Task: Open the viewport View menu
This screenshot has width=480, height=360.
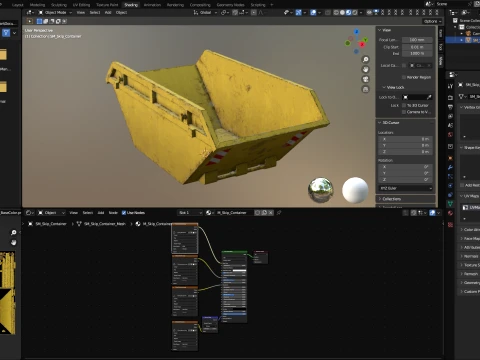Action: coord(81,13)
